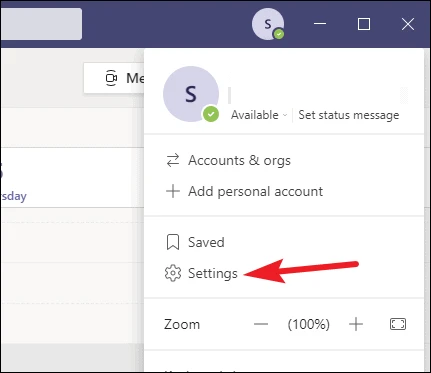Decrease zoom with the minus button

(x=261, y=324)
